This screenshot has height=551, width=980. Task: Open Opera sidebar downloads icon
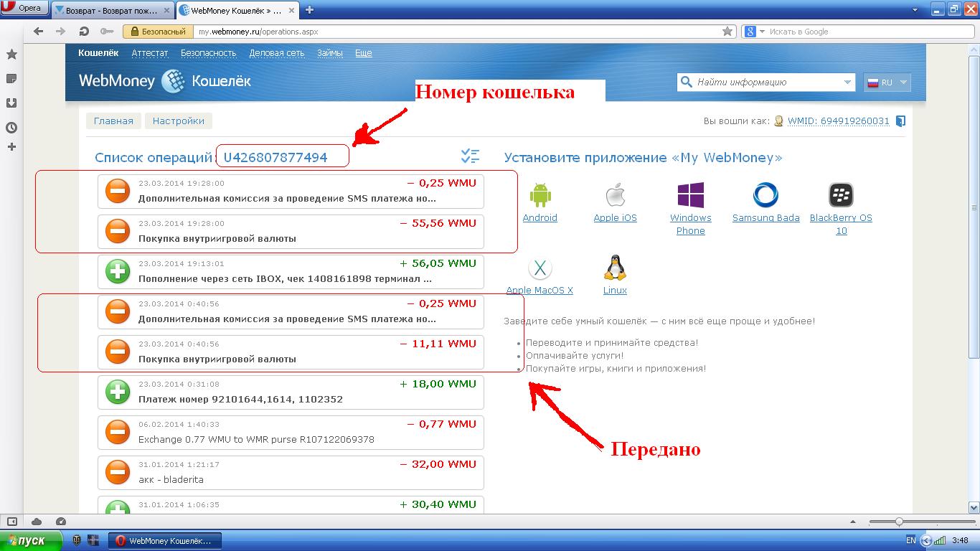coord(11,103)
